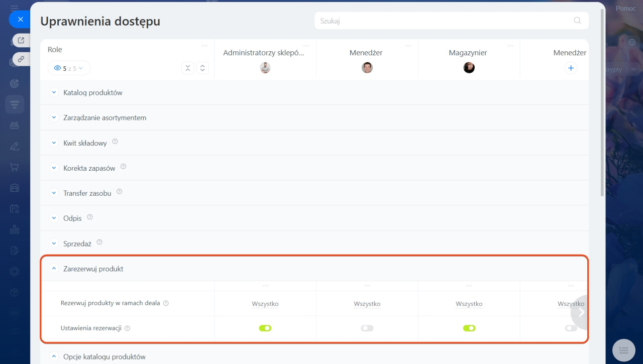Close the Uprawnienia dostępu slider panel
This screenshot has height=364, width=643.
[20, 20]
